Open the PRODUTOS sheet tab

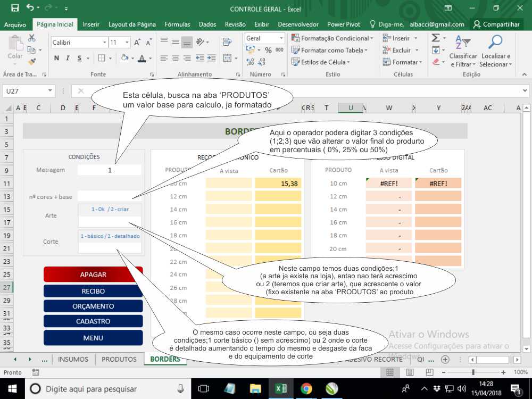click(119, 359)
